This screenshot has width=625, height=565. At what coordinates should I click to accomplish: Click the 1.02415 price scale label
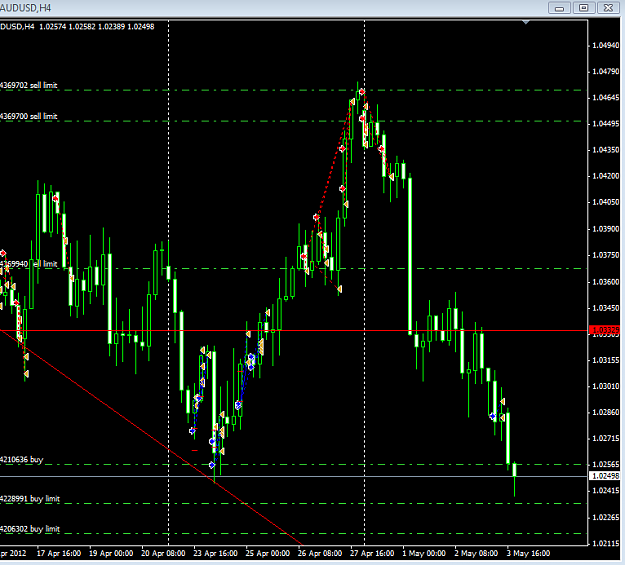coord(606,490)
